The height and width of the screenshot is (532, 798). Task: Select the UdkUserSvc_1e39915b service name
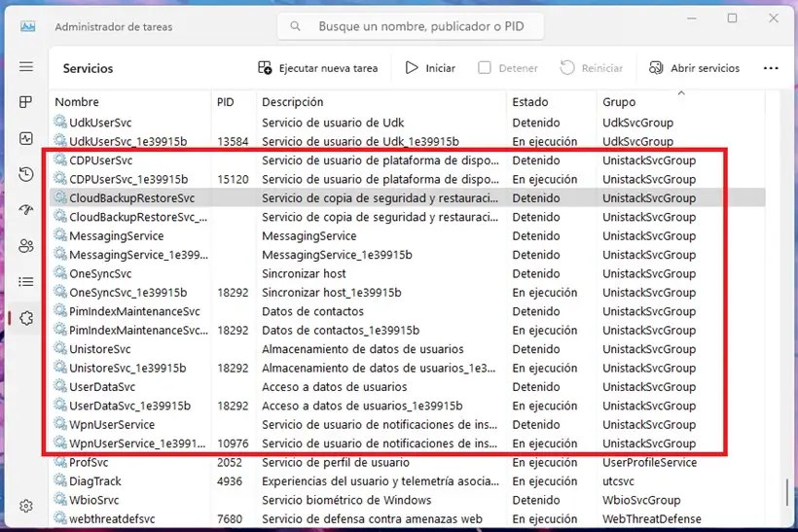128,141
